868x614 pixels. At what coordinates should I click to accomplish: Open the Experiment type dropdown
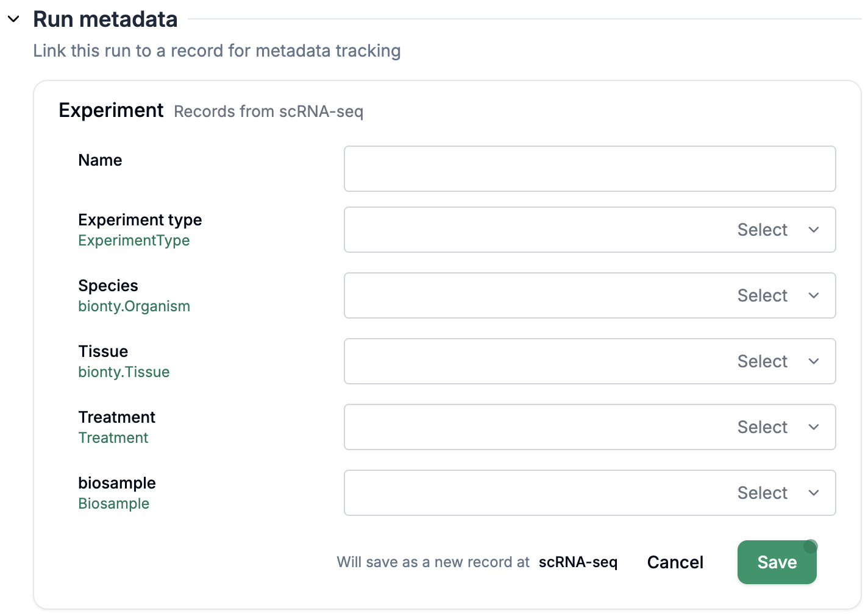point(589,230)
